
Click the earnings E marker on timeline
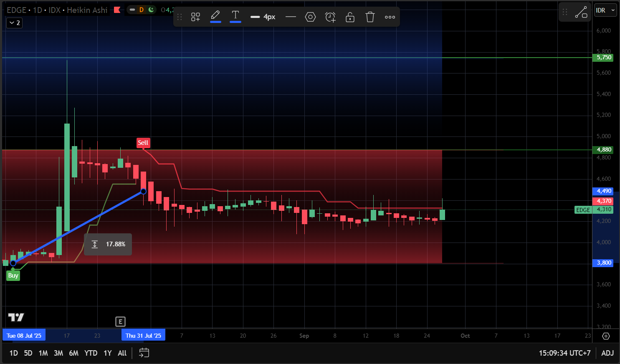pos(120,321)
